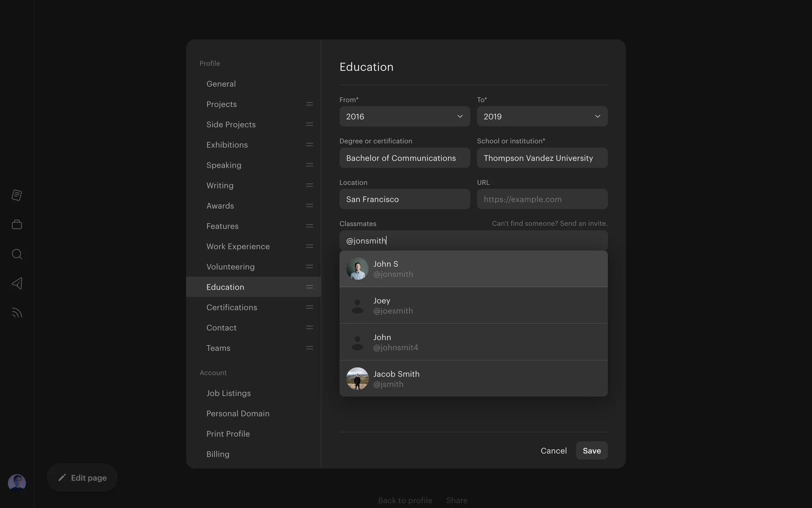Screen dimensions: 812x508
Task: Click into the URL input field
Action: [x=542, y=199]
